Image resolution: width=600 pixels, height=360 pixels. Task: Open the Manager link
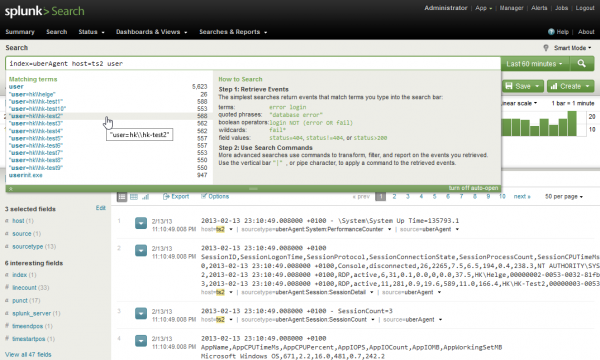click(x=511, y=8)
